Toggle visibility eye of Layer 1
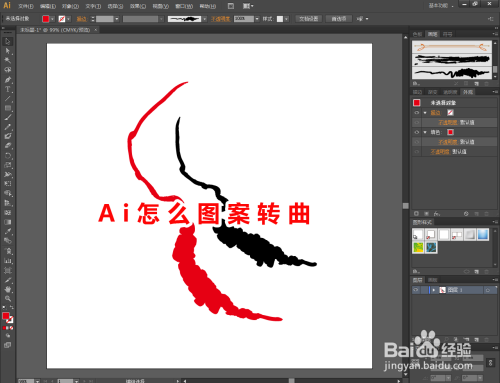Image resolution: width=500 pixels, height=383 pixels. 416,290
